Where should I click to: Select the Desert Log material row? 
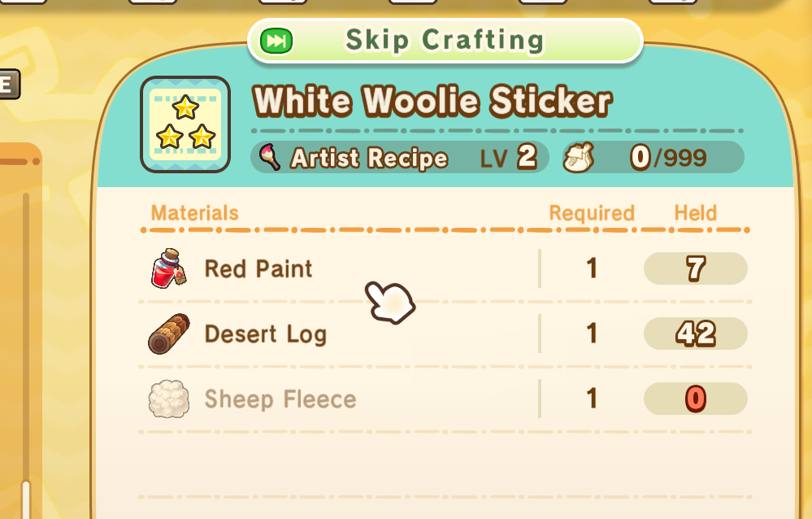[x=445, y=334]
